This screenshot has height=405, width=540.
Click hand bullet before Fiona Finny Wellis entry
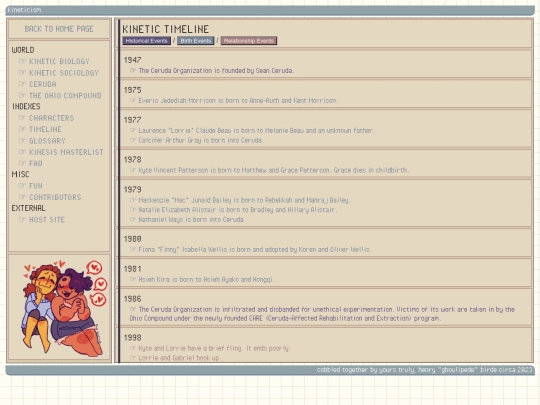click(133, 249)
